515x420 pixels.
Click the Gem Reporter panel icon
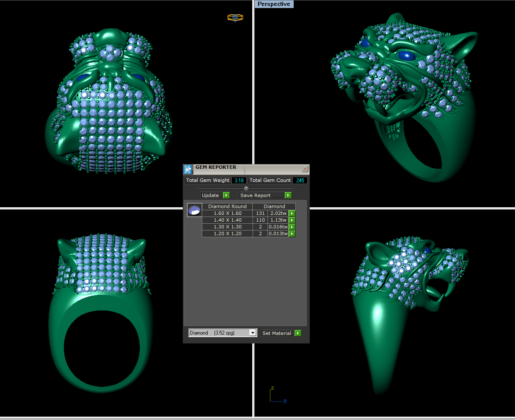click(x=188, y=169)
